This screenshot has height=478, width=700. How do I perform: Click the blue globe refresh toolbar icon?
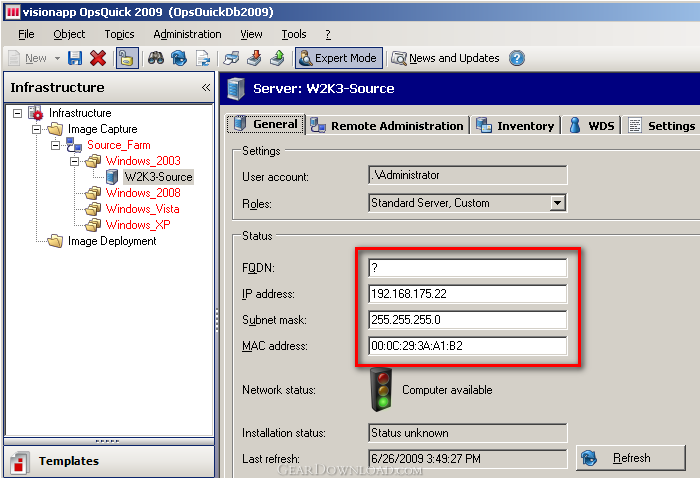tap(179, 58)
